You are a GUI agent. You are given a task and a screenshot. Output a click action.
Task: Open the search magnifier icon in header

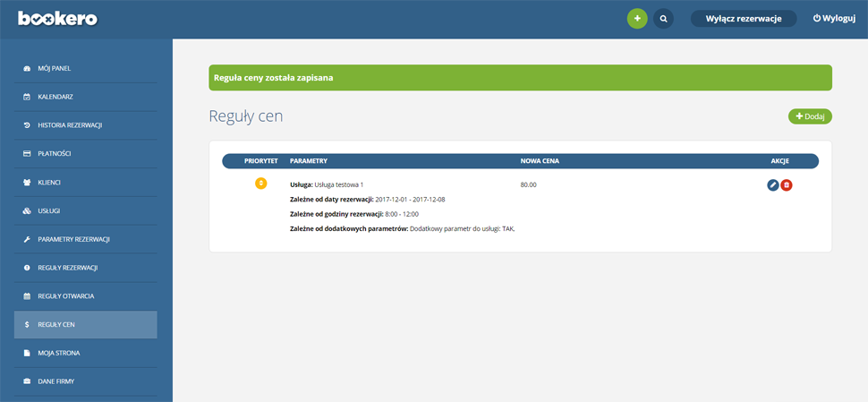tap(663, 18)
